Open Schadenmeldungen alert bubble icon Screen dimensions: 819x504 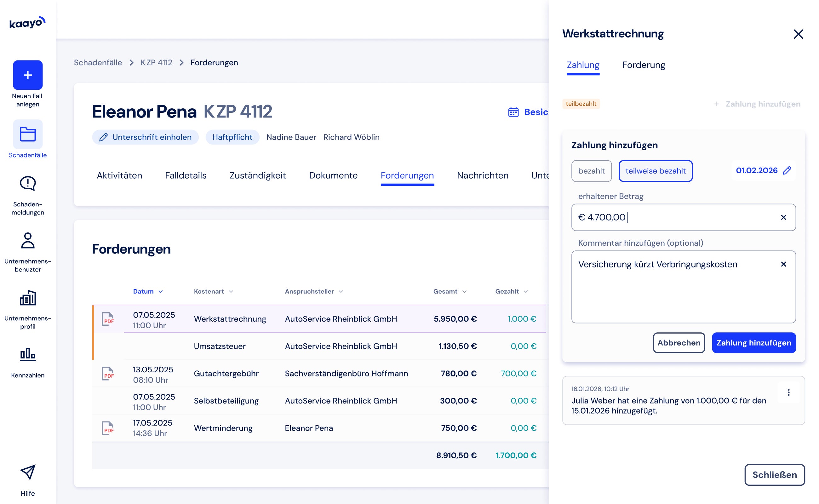[28, 183]
